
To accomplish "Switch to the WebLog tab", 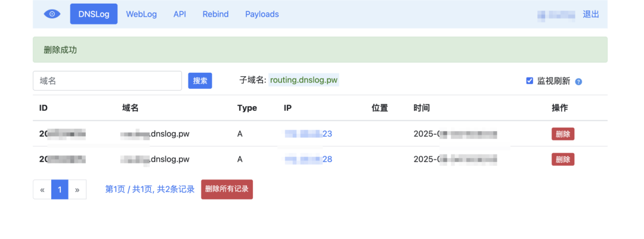I will [141, 14].
